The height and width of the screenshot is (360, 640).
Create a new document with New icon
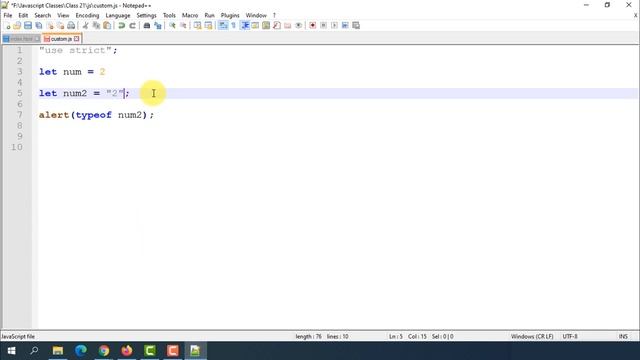pos(7,26)
